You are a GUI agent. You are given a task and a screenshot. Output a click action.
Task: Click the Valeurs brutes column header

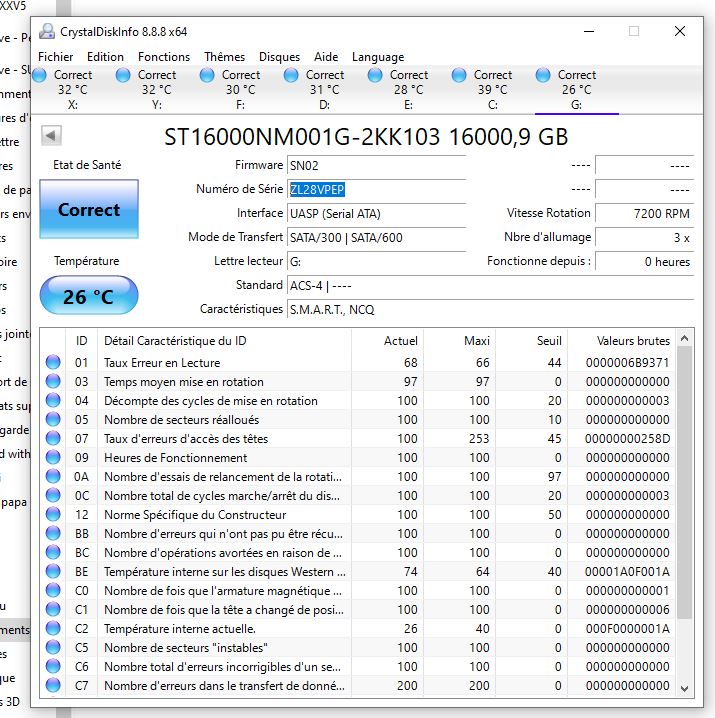pos(633,341)
